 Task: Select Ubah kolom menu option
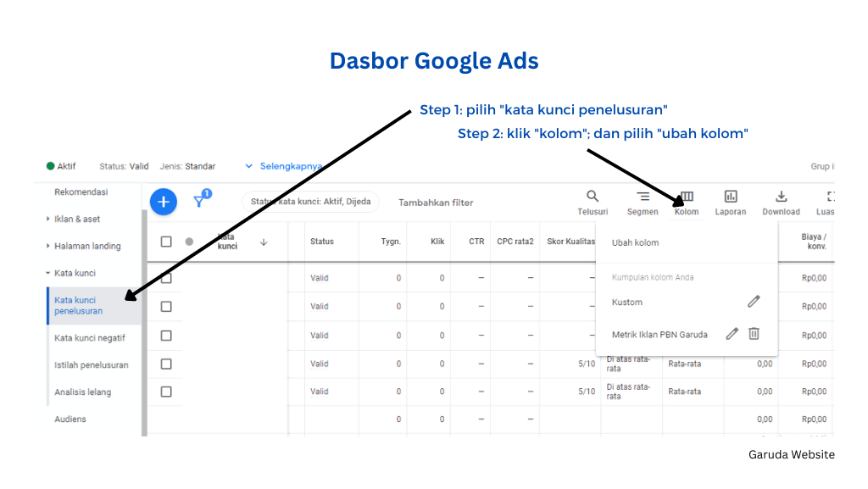635,242
